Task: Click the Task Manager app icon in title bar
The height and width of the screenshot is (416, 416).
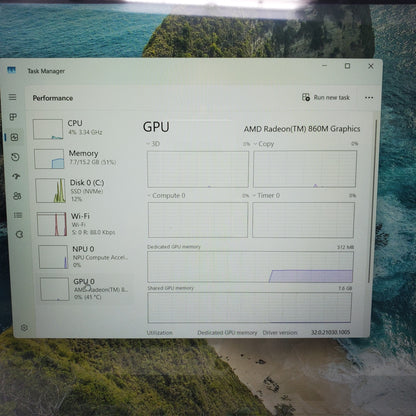Action: (12, 70)
